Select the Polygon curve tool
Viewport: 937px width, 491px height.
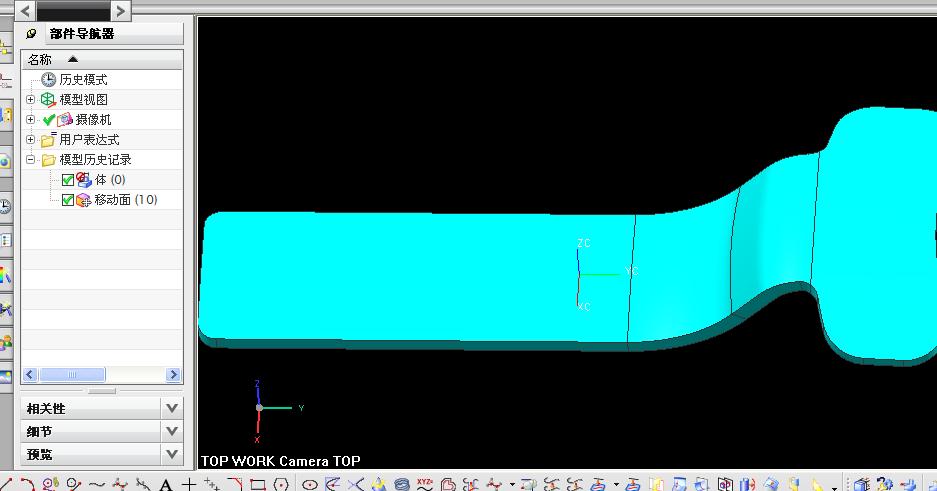(x=281, y=484)
